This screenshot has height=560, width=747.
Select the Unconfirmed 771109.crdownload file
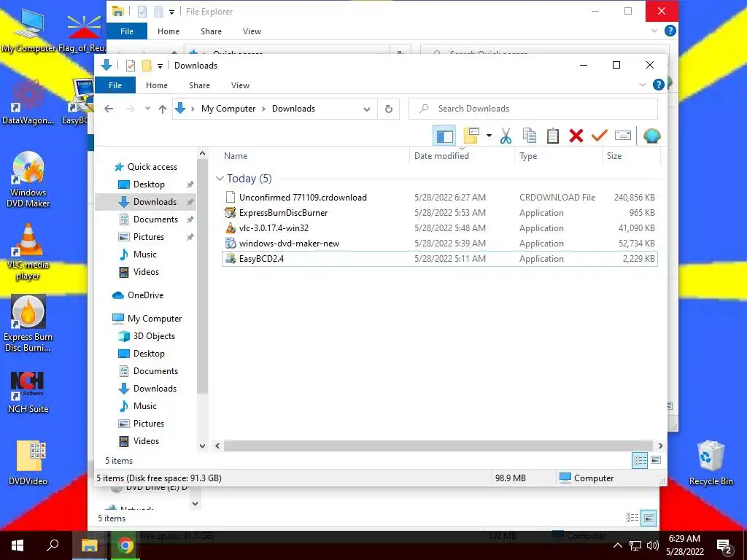tap(439, 197)
